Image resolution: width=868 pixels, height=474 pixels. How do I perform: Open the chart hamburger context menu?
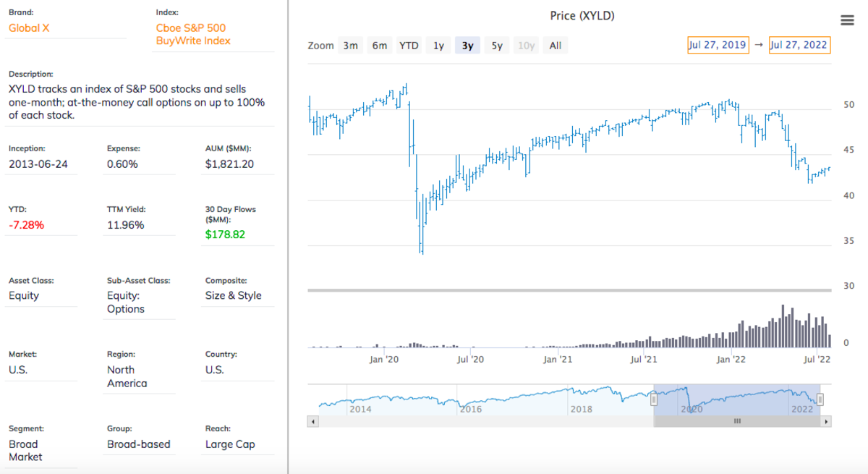(848, 20)
